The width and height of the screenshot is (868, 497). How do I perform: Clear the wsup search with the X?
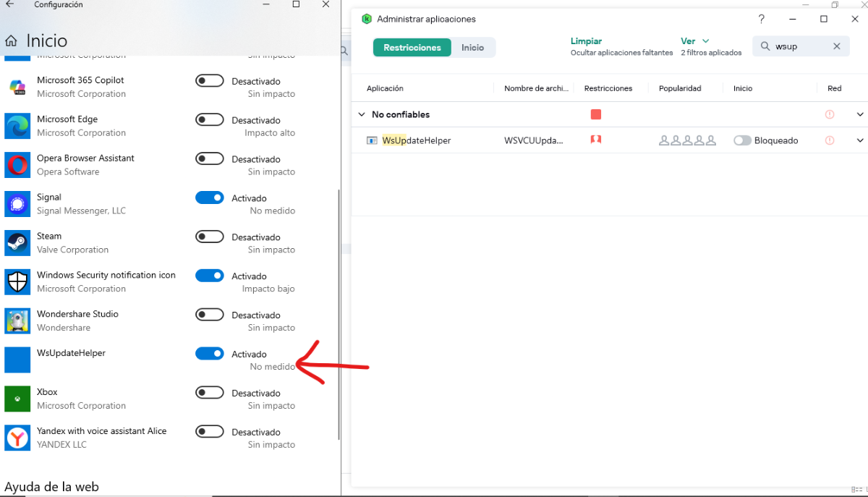coord(837,46)
